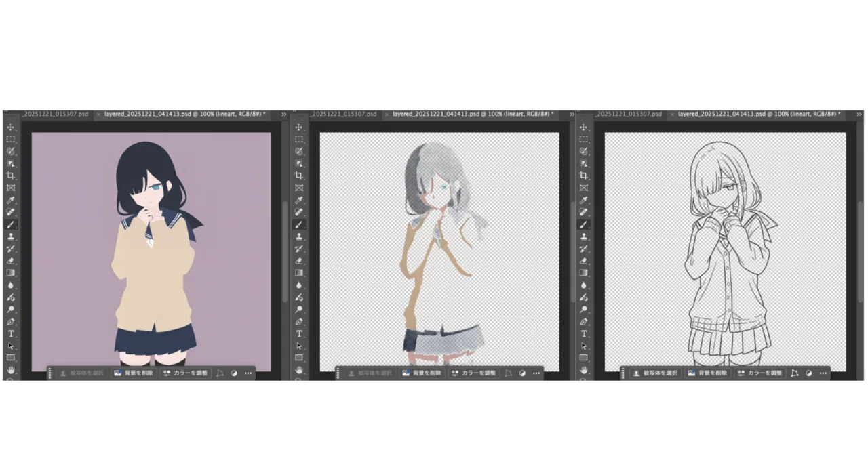Select the Frame tool in the purple-background window
This screenshot has height=454, width=868.
click(11, 188)
